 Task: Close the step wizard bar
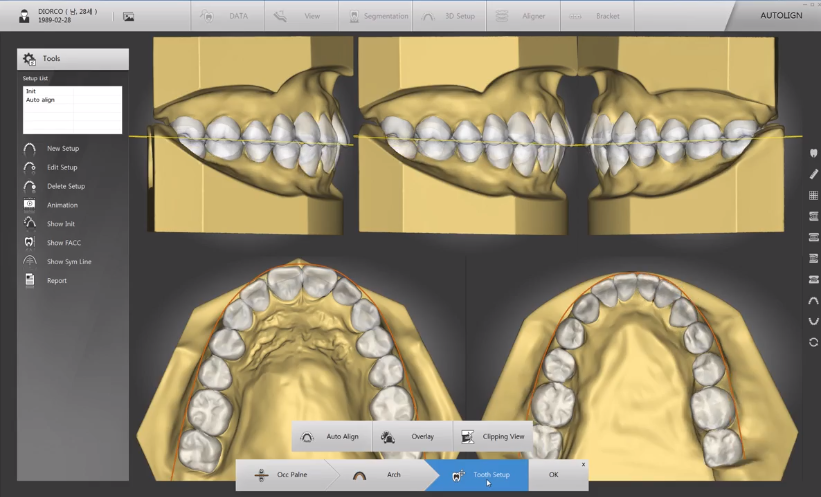(x=583, y=465)
